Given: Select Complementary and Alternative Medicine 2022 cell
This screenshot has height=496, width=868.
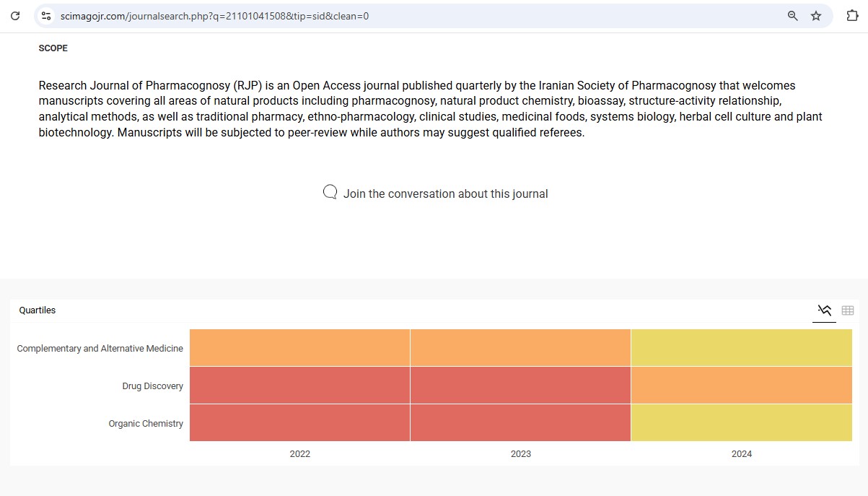Looking at the screenshot, I should [x=299, y=347].
